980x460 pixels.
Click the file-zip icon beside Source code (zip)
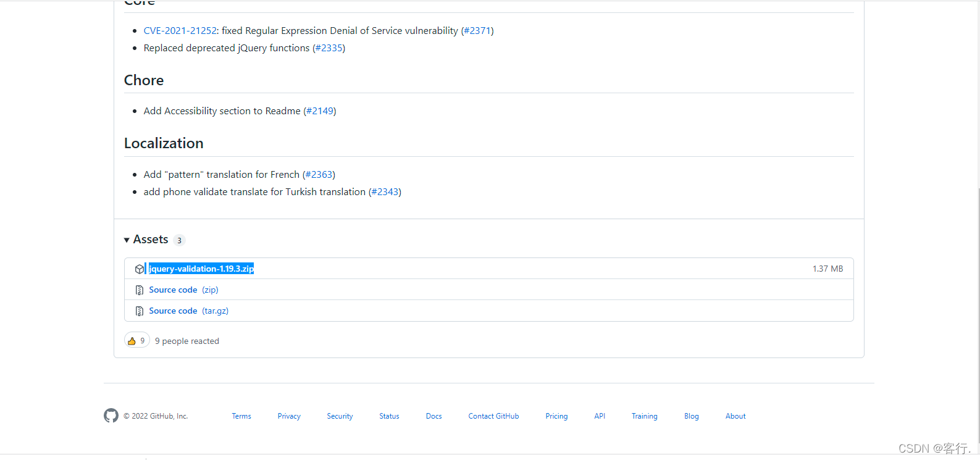click(x=140, y=290)
